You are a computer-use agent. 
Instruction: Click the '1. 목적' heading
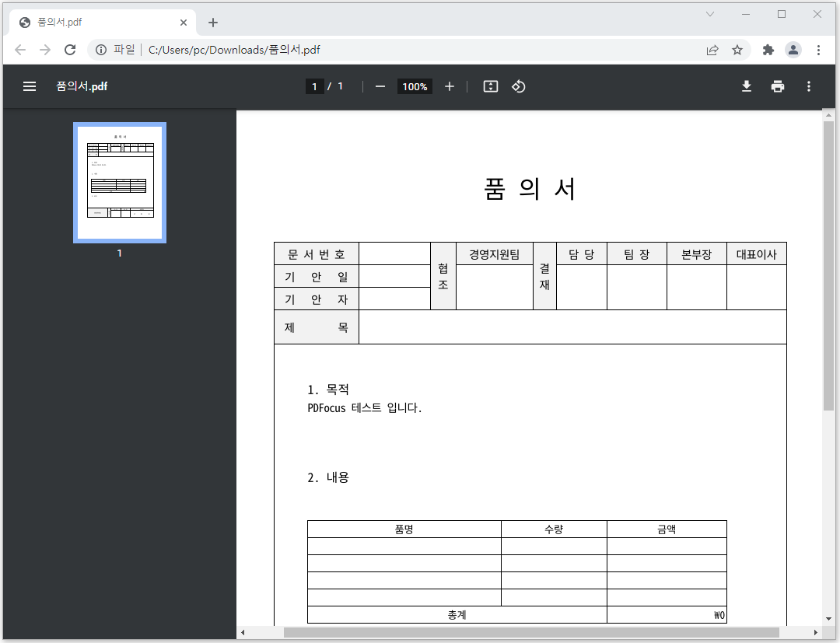coord(328,390)
